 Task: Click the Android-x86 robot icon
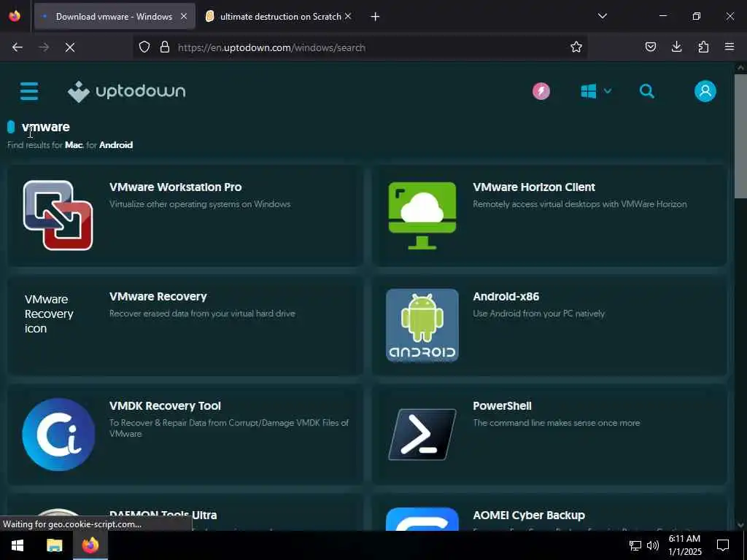coord(422,325)
